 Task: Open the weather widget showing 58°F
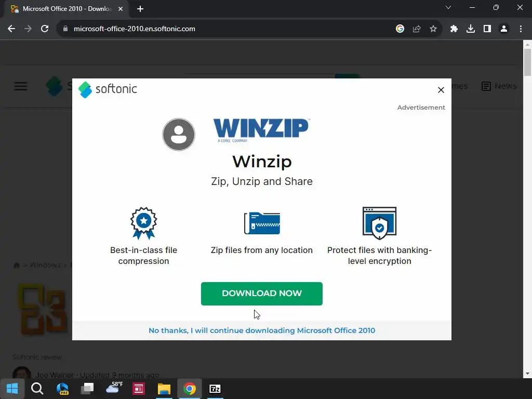click(114, 388)
